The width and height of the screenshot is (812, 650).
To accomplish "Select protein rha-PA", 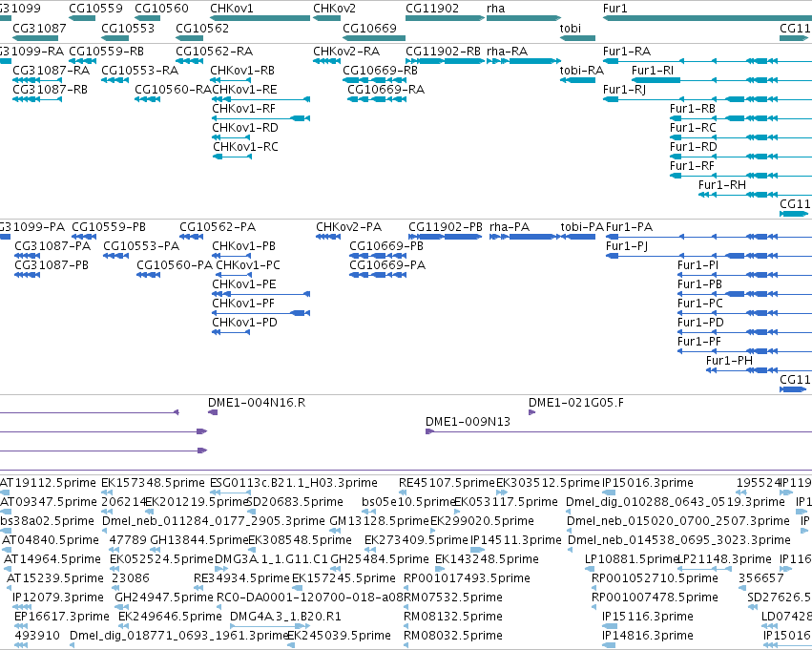I will pos(510,227).
